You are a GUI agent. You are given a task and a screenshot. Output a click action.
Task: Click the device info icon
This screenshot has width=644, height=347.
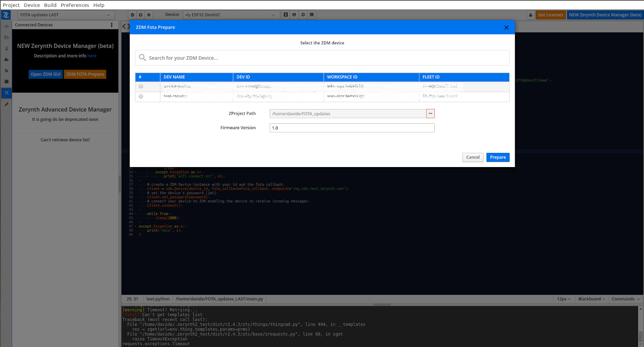coord(294,15)
